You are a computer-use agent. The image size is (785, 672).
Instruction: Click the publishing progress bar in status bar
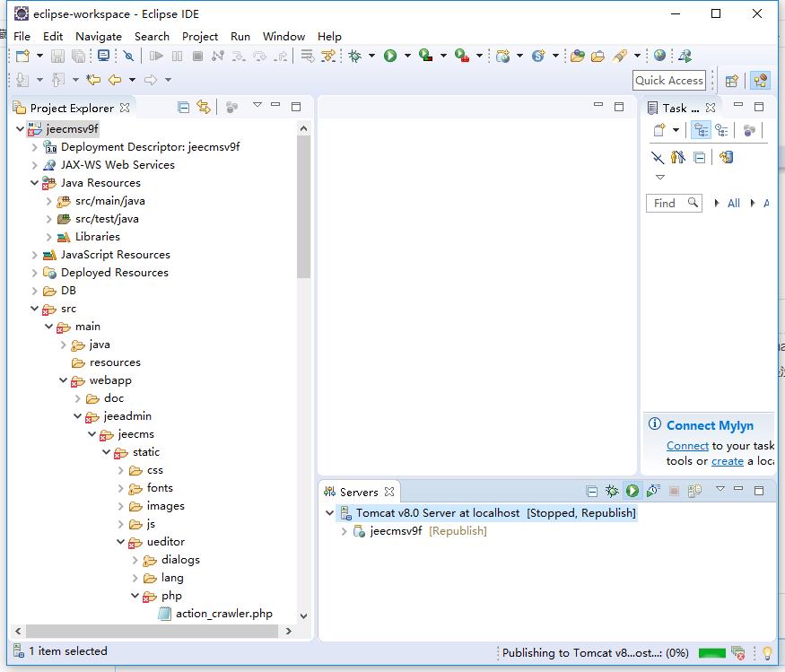coord(711,653)
